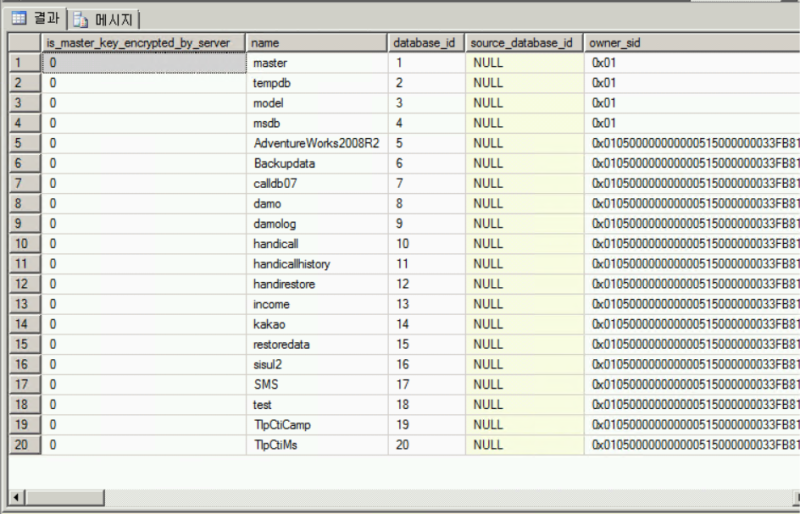The width and height of the screenshot is (800, 514).
Task: Click the grid icon on 결과 tab
Action: (x=19, y=19)
